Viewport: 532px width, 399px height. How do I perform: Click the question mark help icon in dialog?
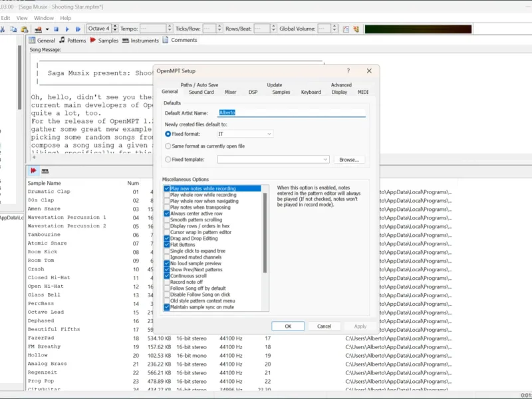pyautogui.click(x=348, y=70)
